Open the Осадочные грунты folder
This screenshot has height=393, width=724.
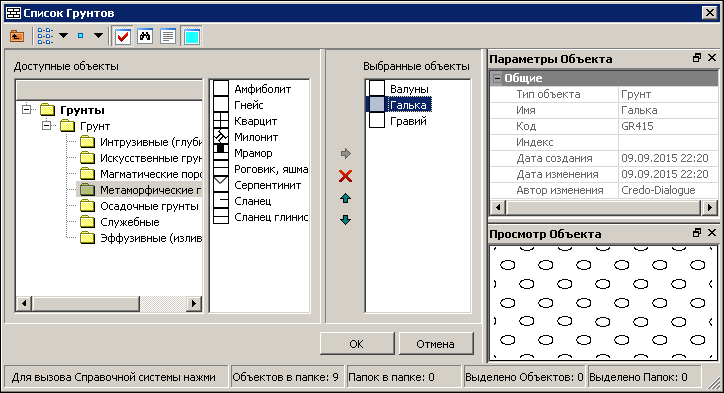click(149, 206)
